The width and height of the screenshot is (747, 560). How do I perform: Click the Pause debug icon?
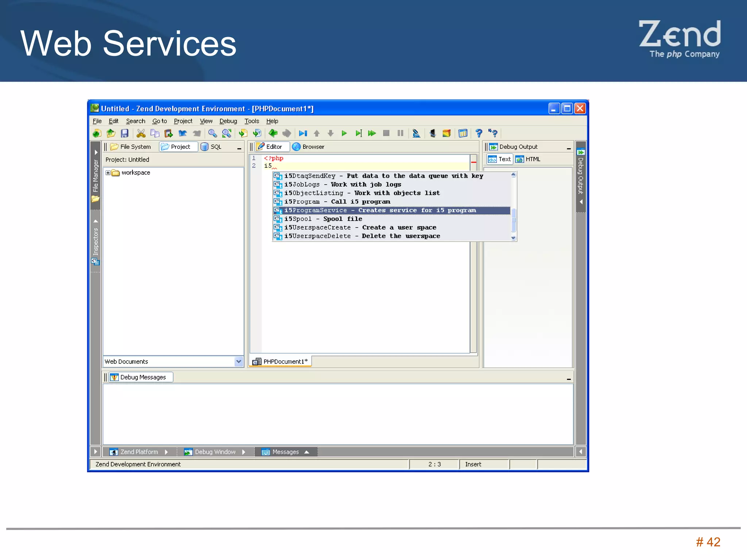[400, 133]
